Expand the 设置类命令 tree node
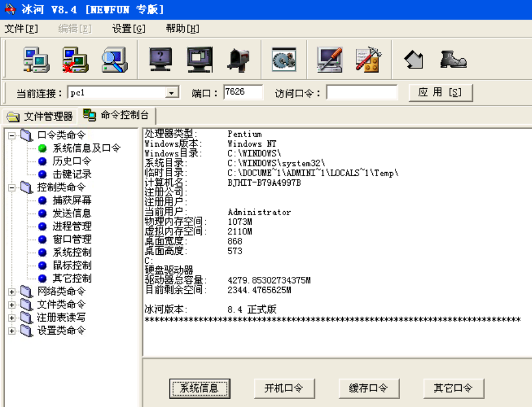Image resolution: width=532 pixels, height=407 pixels. (x=11, y=331)
